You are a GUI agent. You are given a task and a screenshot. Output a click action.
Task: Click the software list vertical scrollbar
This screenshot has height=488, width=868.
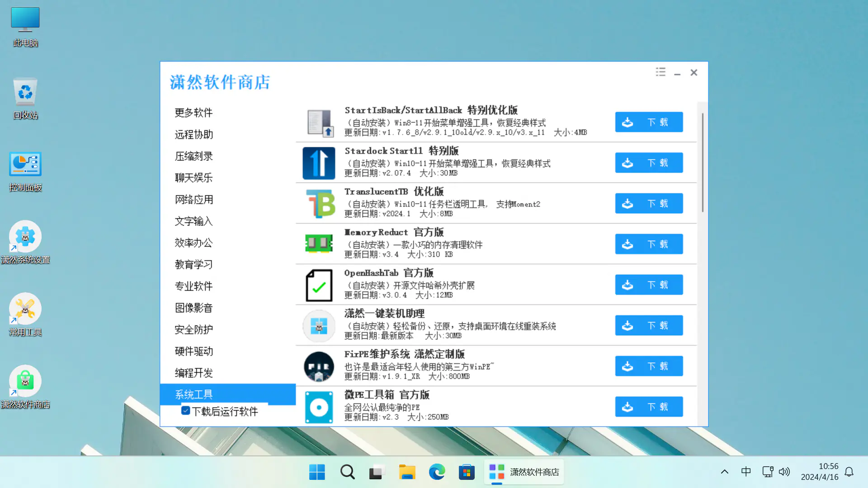coord(702,163)
